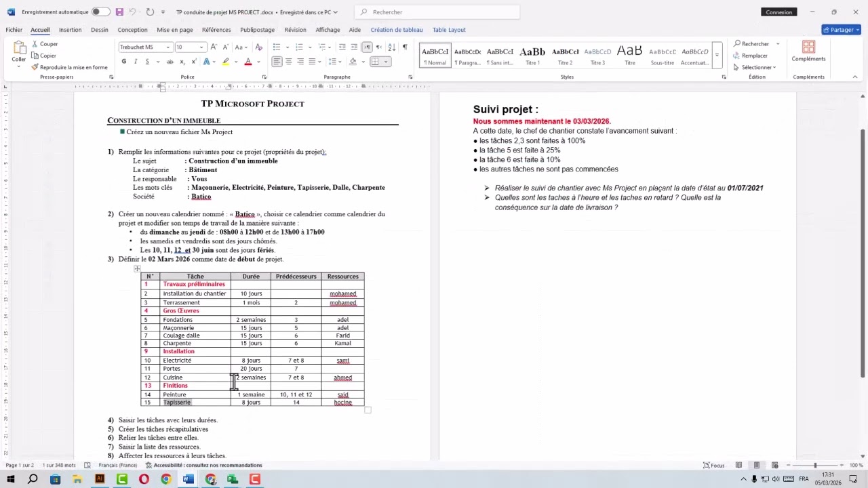Increase font size with large A icon
Screen dimensions: 868x488
214,47
